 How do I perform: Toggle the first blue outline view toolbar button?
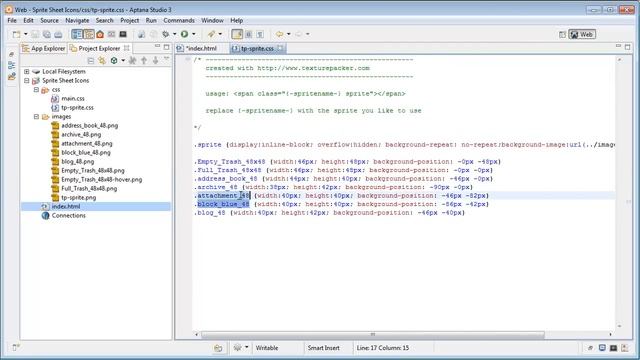tap(77, 34)
